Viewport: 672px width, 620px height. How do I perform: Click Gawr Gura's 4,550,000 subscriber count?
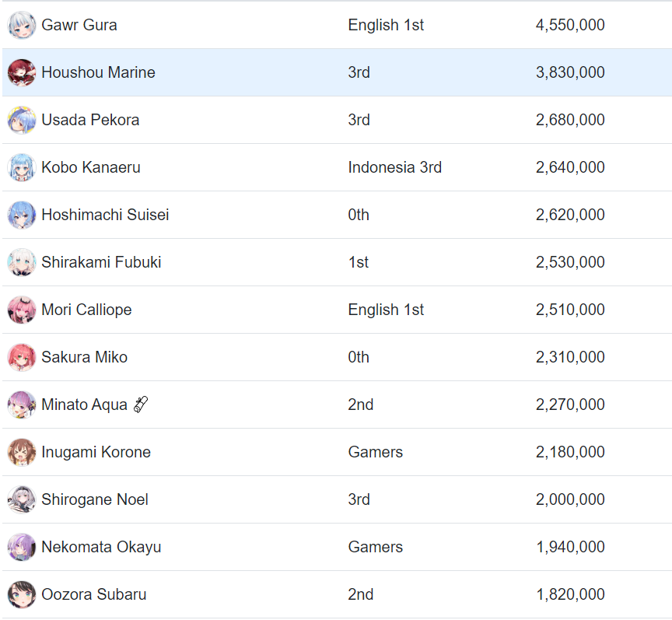tap(570, 25)
